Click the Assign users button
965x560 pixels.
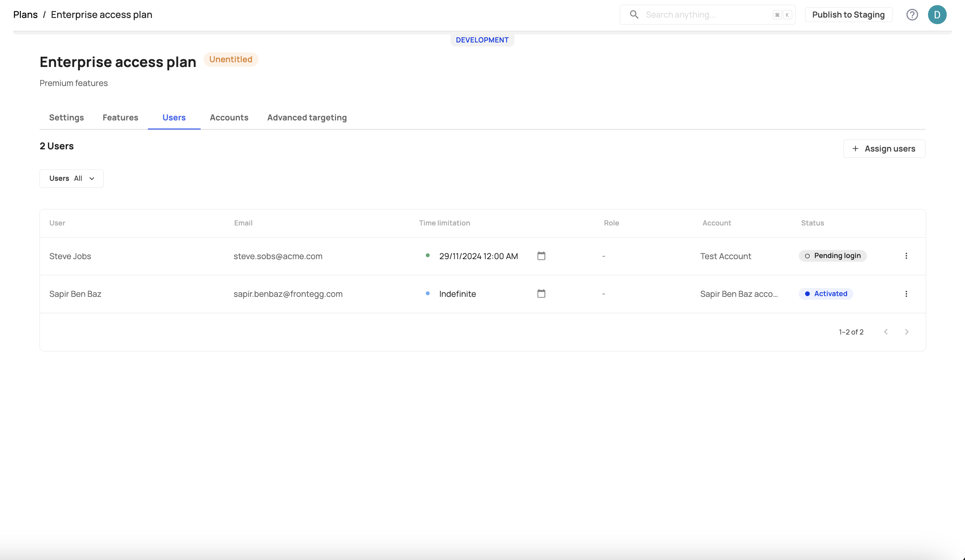[x=884, y=149]
